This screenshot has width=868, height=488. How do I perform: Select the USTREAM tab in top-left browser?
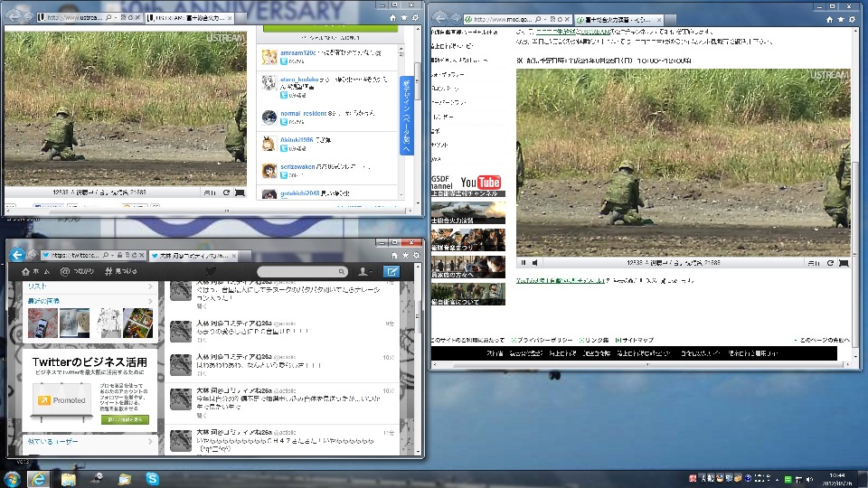(x=188, y=18)
